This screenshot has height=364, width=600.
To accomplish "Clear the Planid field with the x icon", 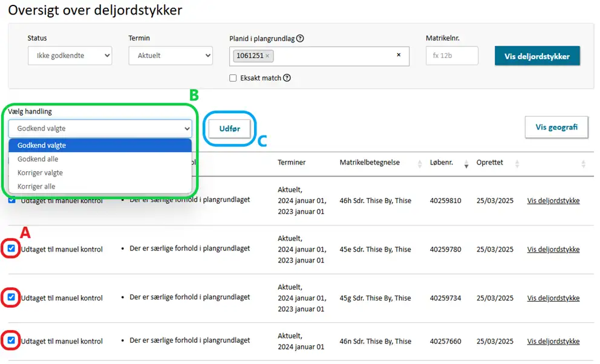I will tap(399, 55).
